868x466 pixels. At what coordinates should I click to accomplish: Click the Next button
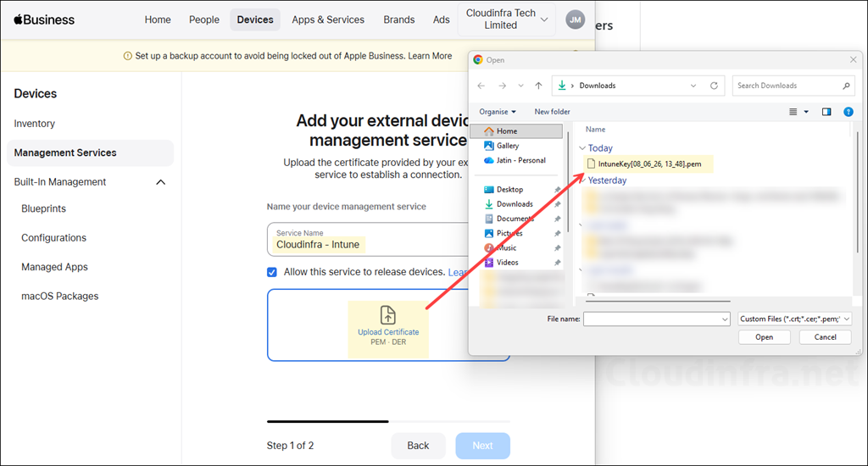pos(482,446)
